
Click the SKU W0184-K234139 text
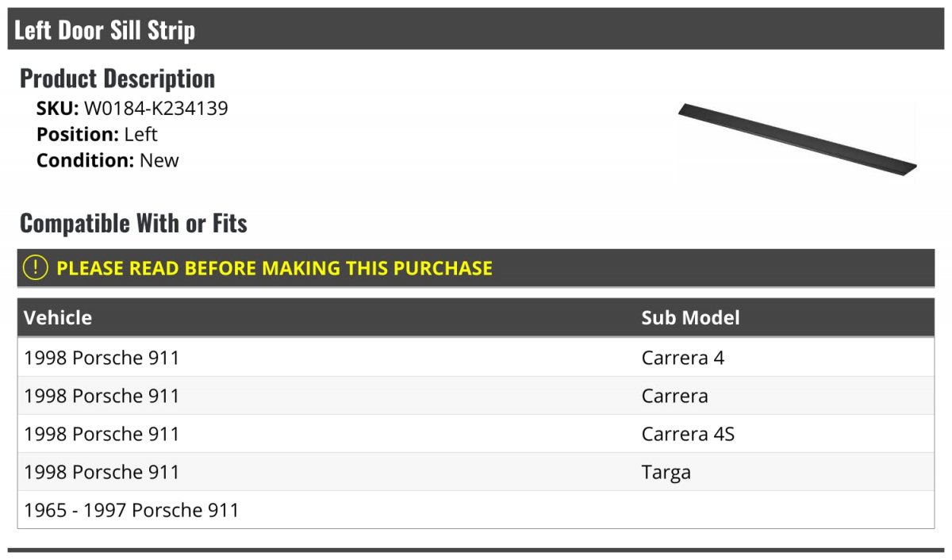[x=132, y=109]
